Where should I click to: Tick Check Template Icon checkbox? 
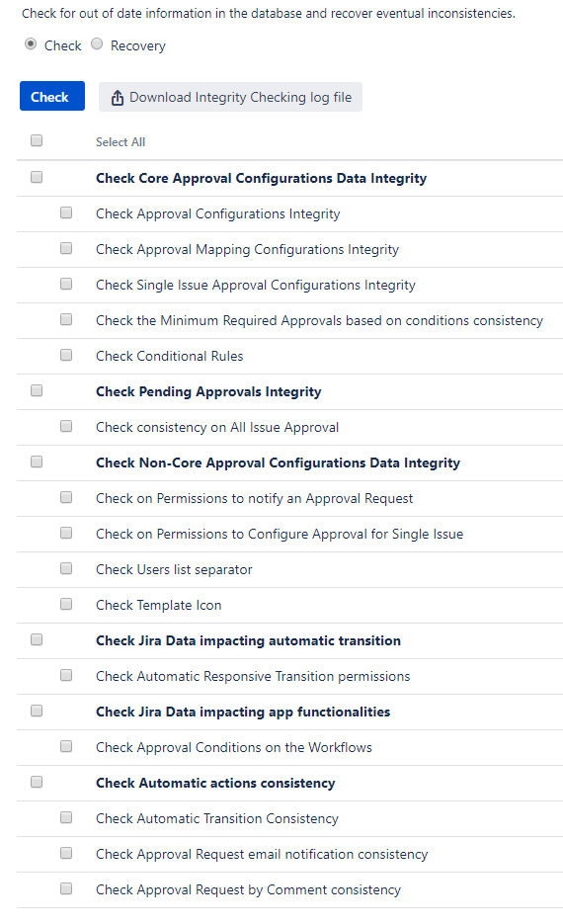[x=66, y=604]
